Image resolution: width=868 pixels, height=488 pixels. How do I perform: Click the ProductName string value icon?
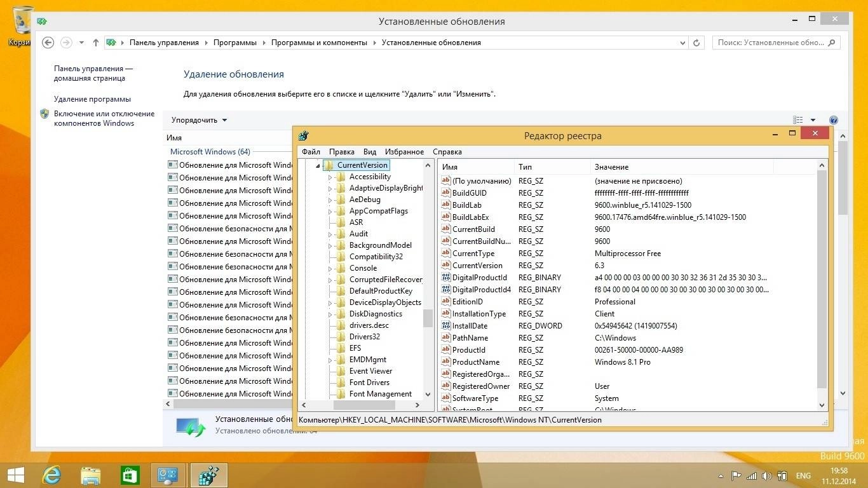445,362
